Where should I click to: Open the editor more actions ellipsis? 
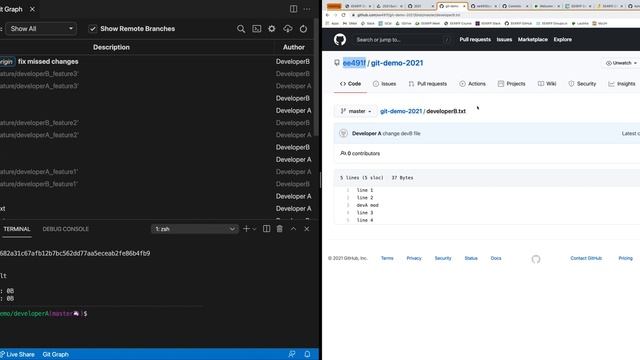[307, 9]
